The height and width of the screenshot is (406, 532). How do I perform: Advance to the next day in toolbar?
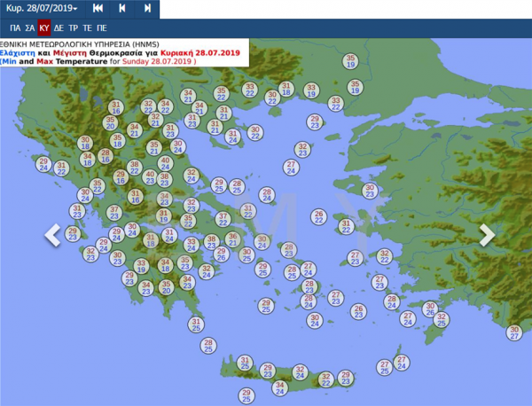click(x=147, y=8)
